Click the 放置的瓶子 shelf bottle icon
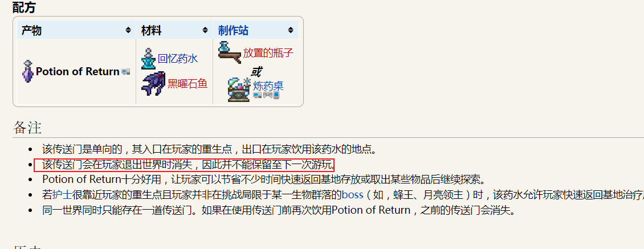 point(229,52)
